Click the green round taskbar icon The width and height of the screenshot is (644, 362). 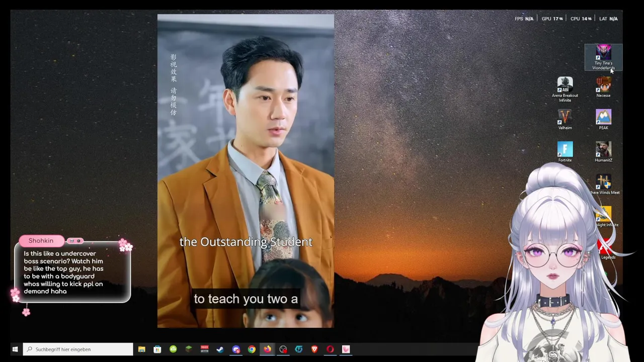click(173, 349)
